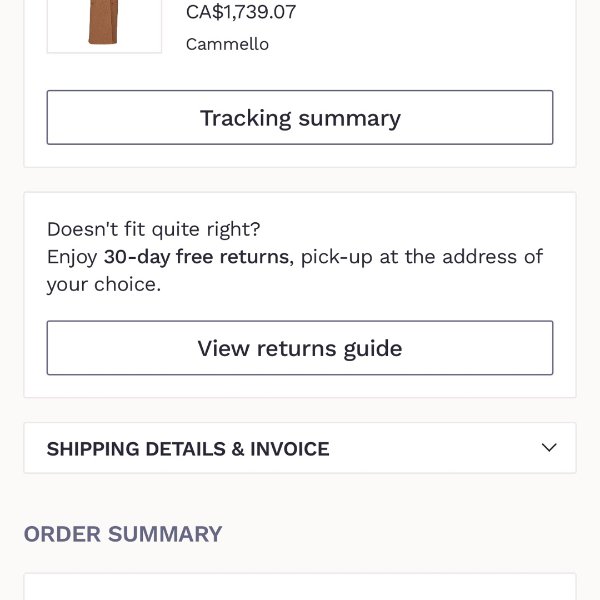The height and width of the screenshot is (600, 600).
Task: Click the Shipping Details & Invoice label
Action: point(188,449)
